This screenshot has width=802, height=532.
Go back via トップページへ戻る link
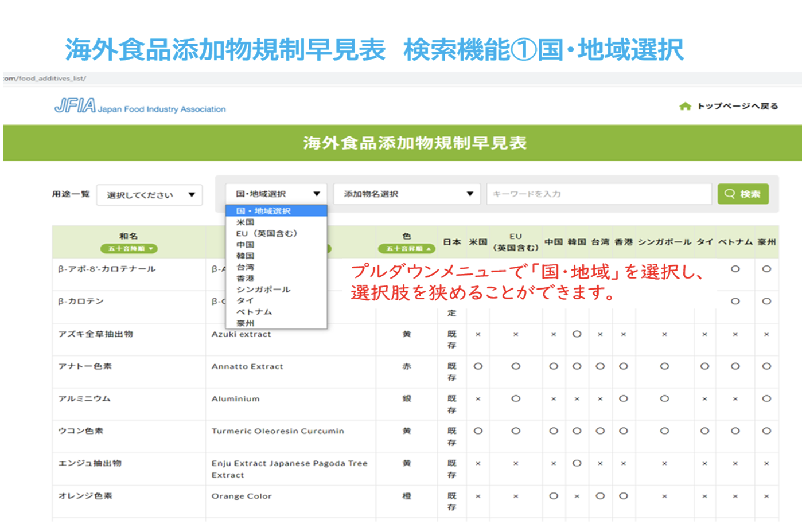click(x=738, y=106)
